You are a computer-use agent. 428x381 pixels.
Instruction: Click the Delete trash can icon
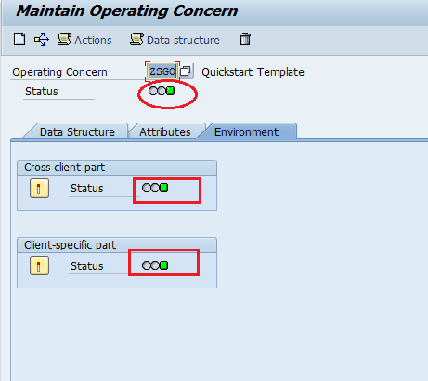tap(245, 39)
